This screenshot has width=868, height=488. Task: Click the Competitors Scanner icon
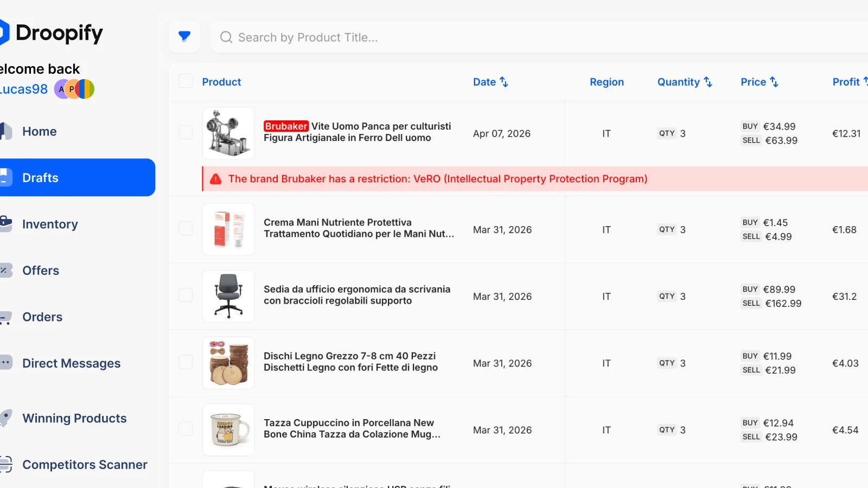[5, 465]
